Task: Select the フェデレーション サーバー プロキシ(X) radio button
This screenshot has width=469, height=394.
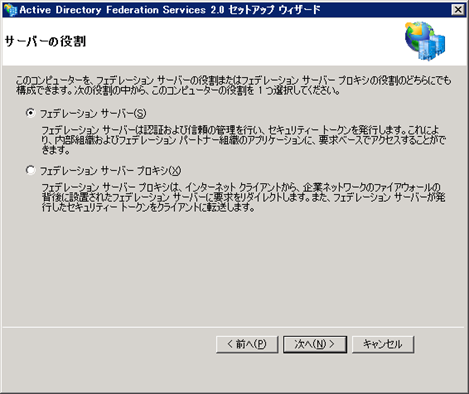Action: [x=30, y=170]
